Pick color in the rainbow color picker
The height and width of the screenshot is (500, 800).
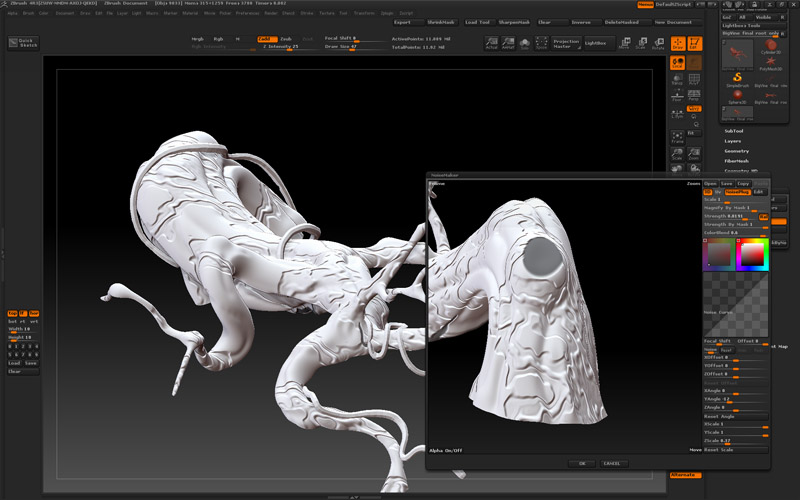[x=753, y=254]
